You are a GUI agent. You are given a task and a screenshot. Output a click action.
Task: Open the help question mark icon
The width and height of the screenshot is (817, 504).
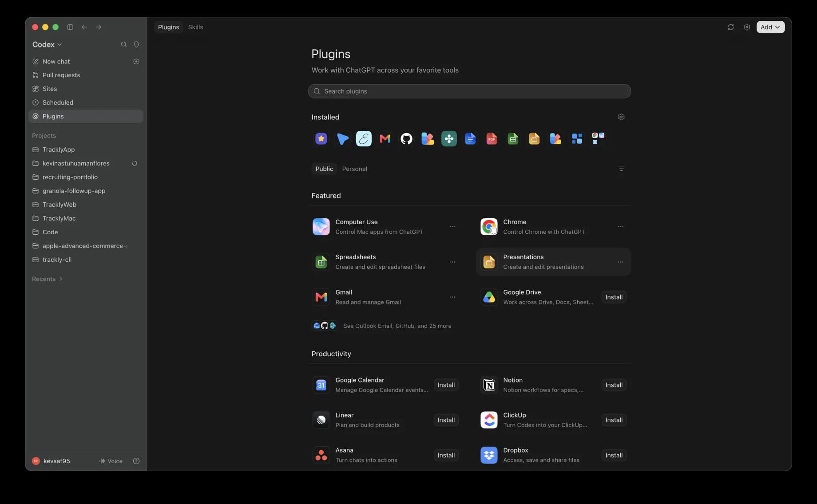[136, 461]
